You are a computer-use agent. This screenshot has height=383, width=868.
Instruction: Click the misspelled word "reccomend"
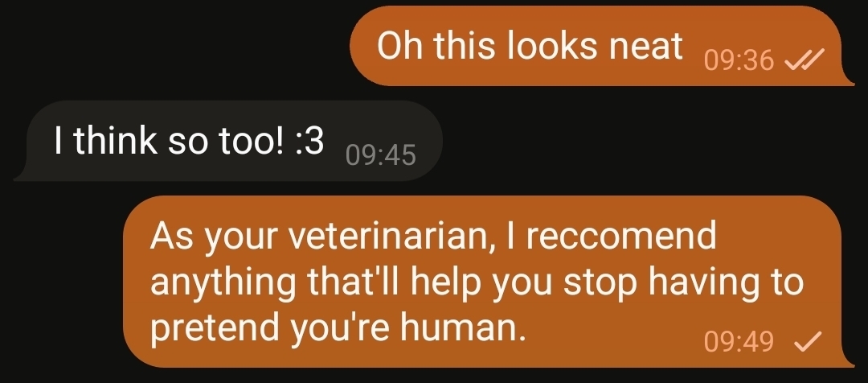pos(620,236)
